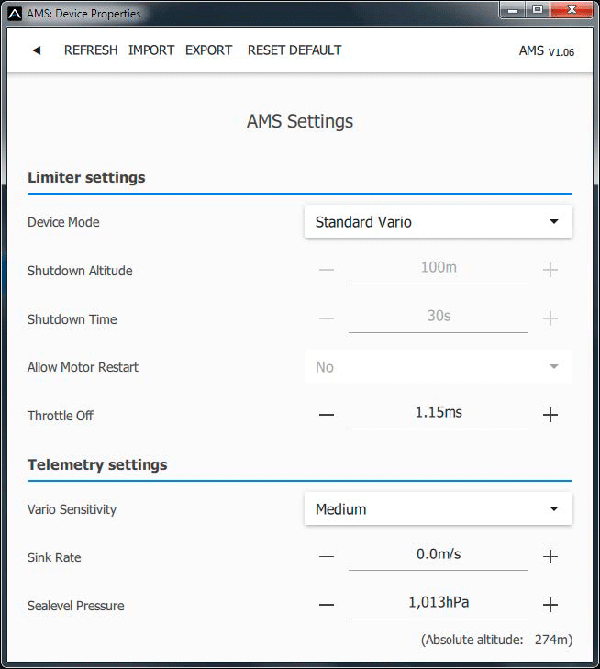This screenshot has height=669, width=600.
Task: Click REFRESH in the top toolbar
Action: pyautogui.click(x=90, y=50)
